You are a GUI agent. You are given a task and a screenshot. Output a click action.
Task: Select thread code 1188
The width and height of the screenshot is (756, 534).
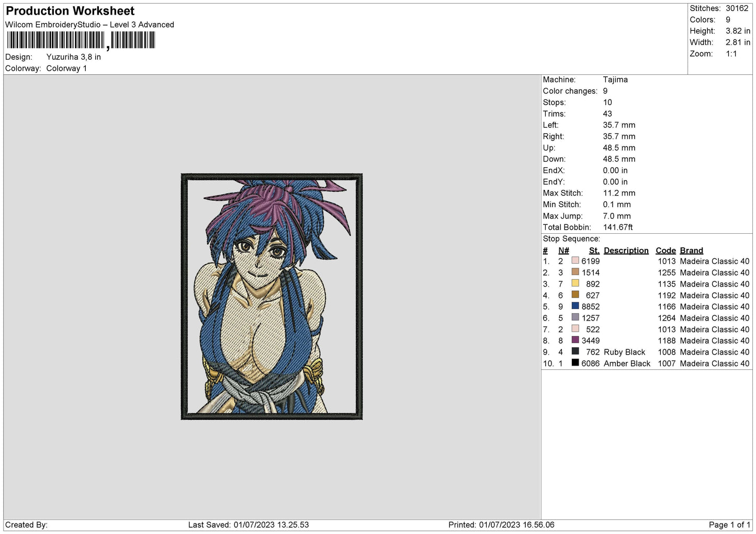coord(667,341)
